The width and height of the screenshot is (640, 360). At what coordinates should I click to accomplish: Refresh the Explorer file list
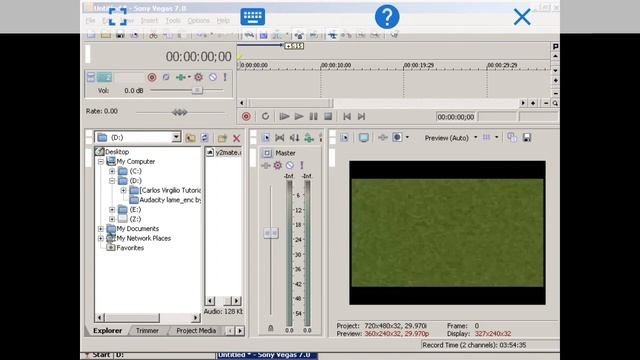204,138
